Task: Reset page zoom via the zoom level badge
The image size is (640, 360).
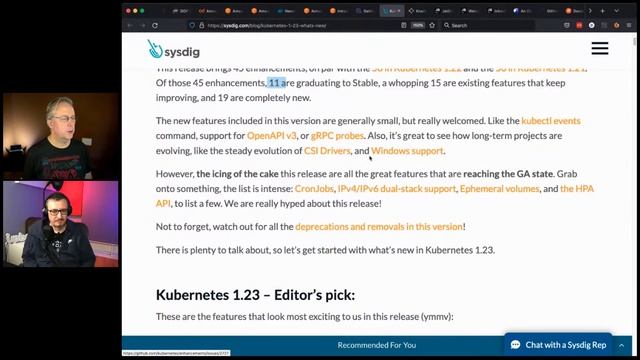Action: tap(418, 25)
